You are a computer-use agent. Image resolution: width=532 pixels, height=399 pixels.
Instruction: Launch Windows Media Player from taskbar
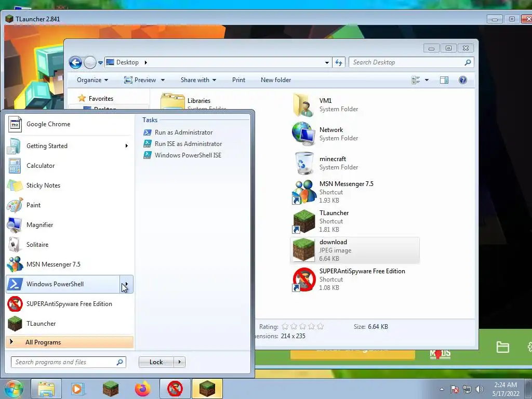[x=78, y=389]
